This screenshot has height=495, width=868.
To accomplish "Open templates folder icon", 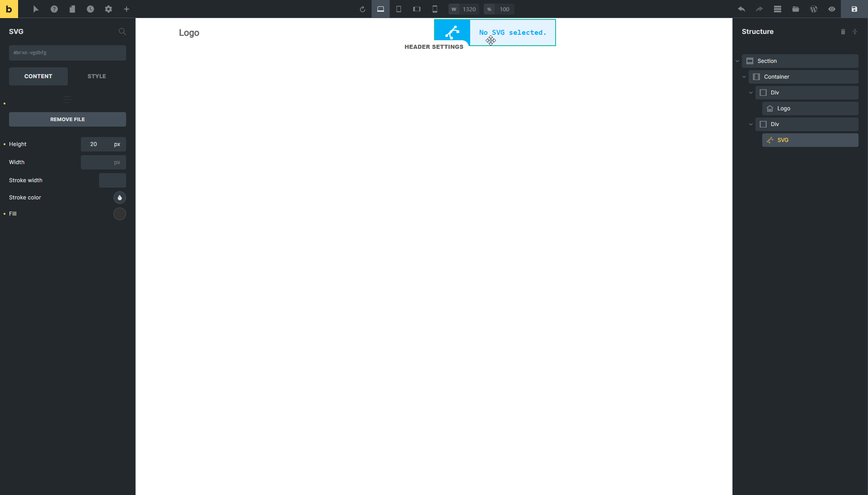I will point(796,9).
